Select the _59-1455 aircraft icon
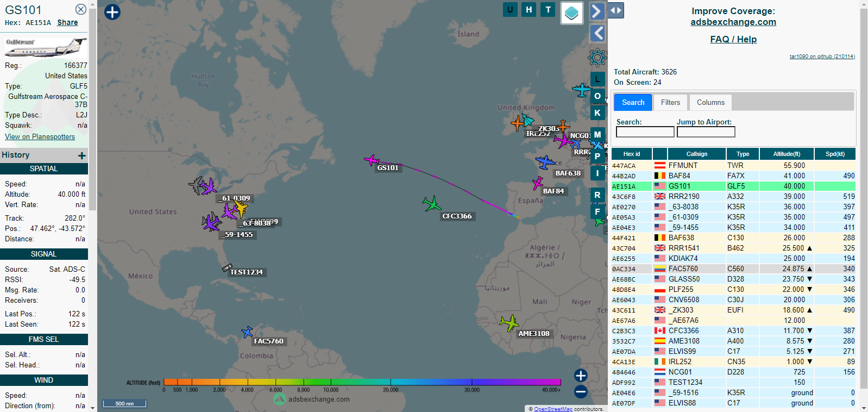Screen dimensions: 868x412 point(211,222)
